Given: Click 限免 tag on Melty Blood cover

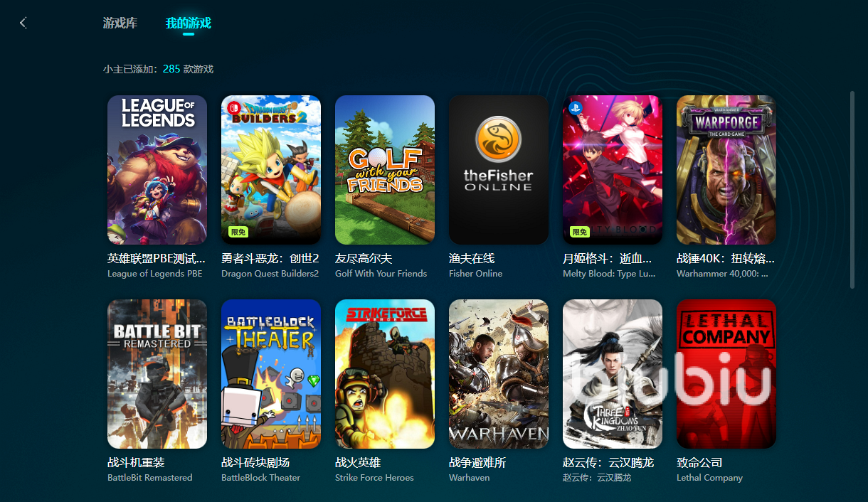Looking at the screenshot, I should 580,232.
